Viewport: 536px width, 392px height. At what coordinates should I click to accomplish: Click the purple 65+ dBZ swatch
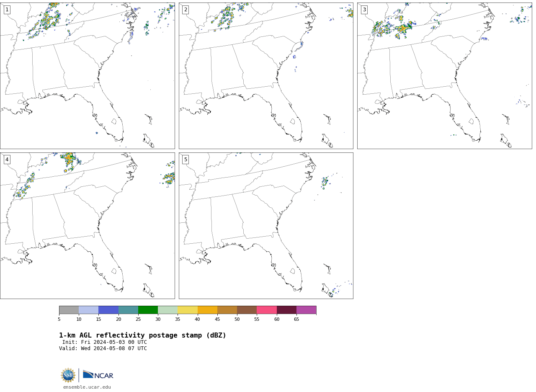click(306, 310)
